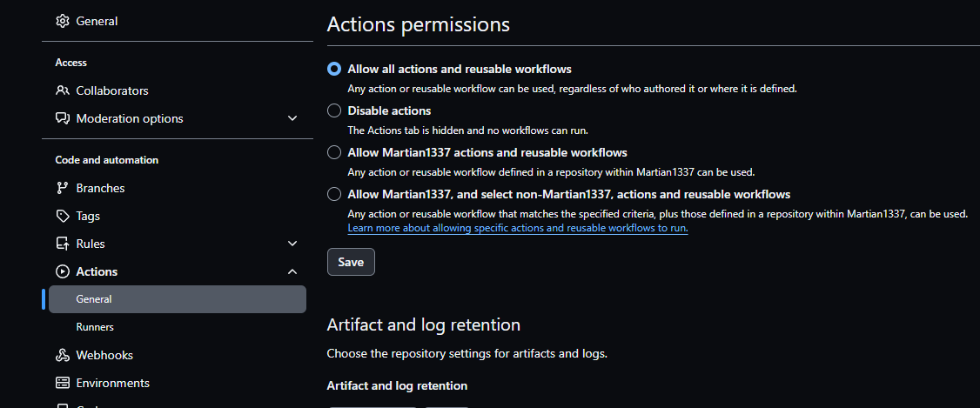Click the Branches git-branch icon
Image resolution: width=980 pixels, height=408 pixels.
(x=63, y=188)
